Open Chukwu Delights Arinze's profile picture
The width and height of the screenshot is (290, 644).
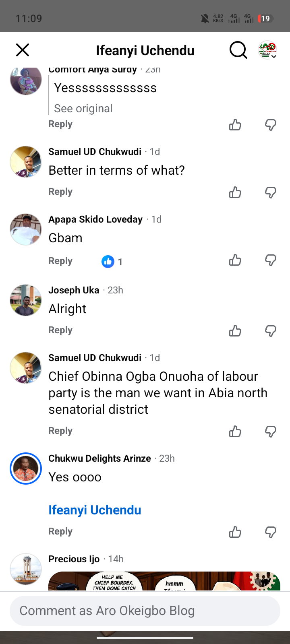click(26, 469)
